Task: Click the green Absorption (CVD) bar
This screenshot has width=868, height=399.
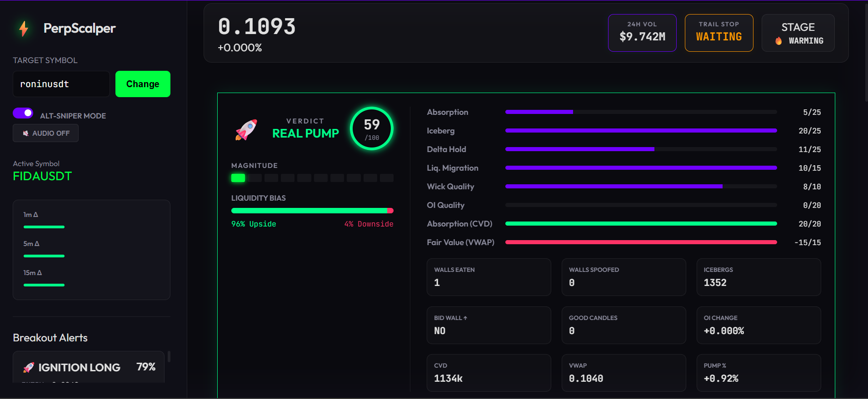Action: tap(641, 224)
